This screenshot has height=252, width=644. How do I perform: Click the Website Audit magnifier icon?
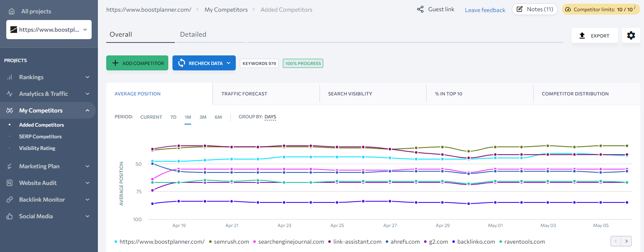click(10, 183)
